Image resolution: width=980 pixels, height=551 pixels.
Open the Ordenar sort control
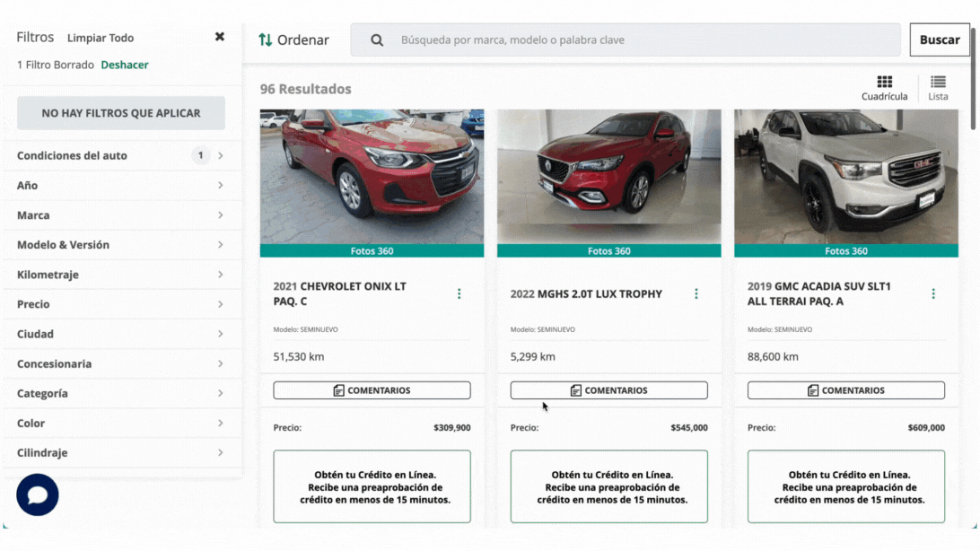(x=293, y=40)
